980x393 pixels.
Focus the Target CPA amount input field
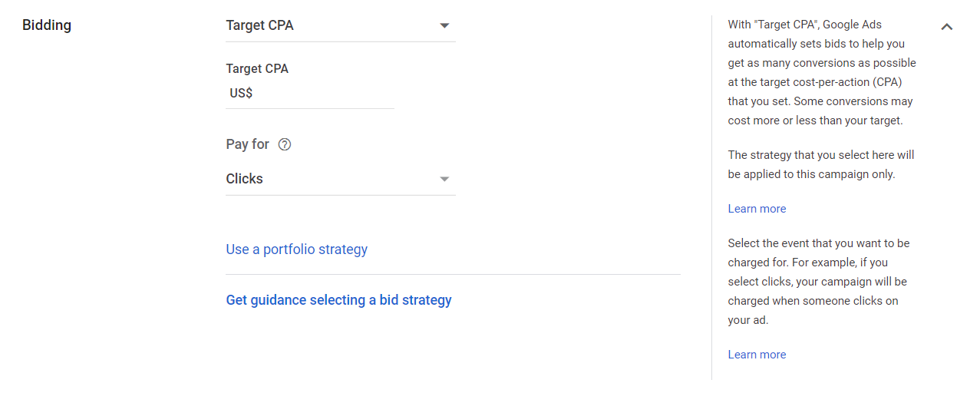(322, 94)
